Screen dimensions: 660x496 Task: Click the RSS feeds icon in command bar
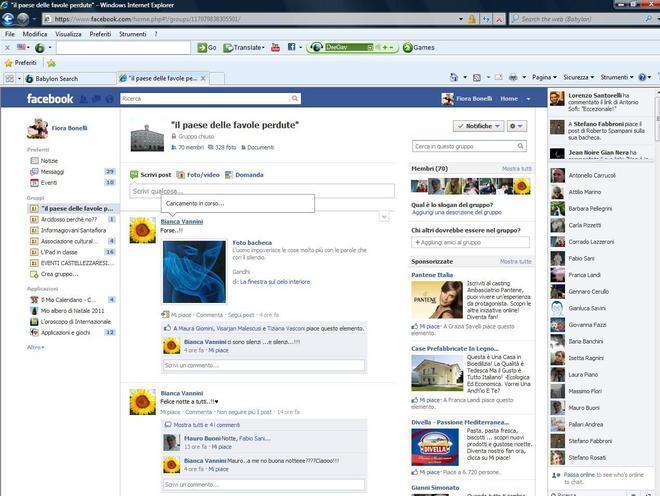click(x=477, y=77)
